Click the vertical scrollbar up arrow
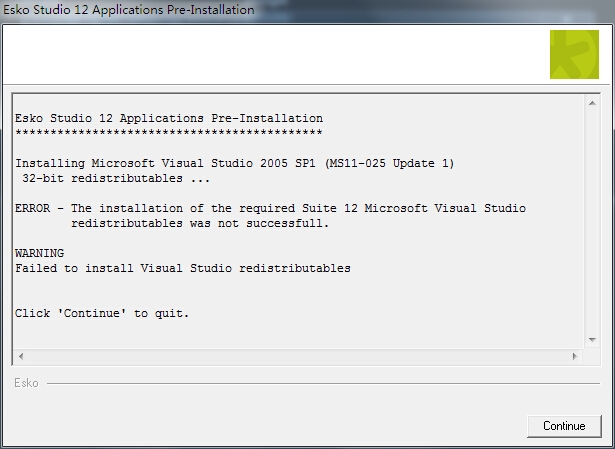615x449 pixels. (x=592, y=102)
